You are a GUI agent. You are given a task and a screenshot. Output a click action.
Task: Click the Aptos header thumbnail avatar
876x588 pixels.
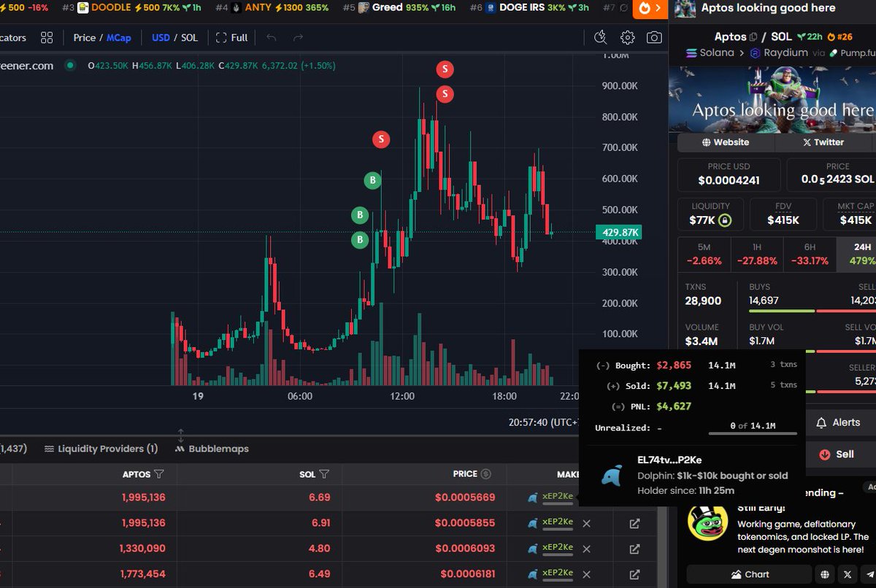tap(685, 8)
